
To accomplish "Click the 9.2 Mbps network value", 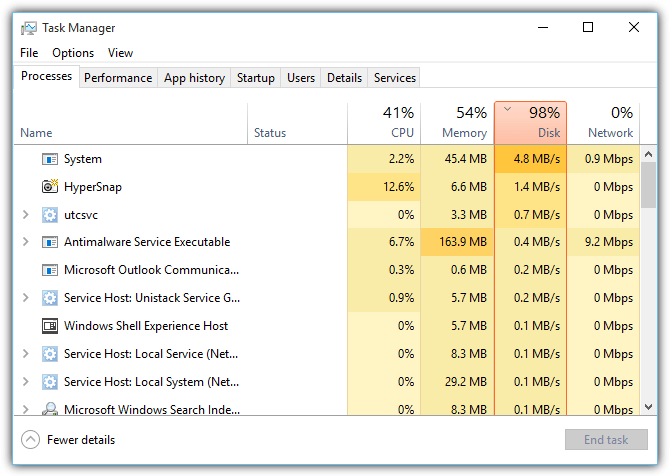I will point(609,242).
